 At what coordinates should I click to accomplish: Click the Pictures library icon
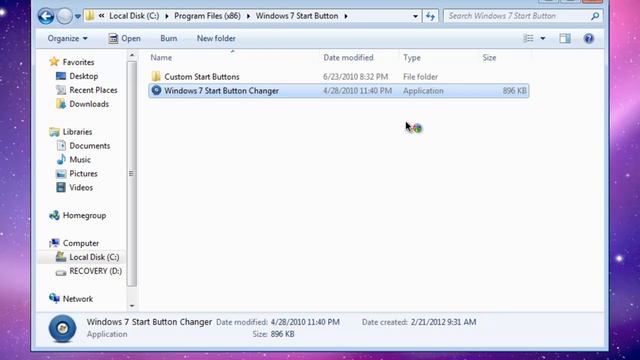[x=61, y=173]
